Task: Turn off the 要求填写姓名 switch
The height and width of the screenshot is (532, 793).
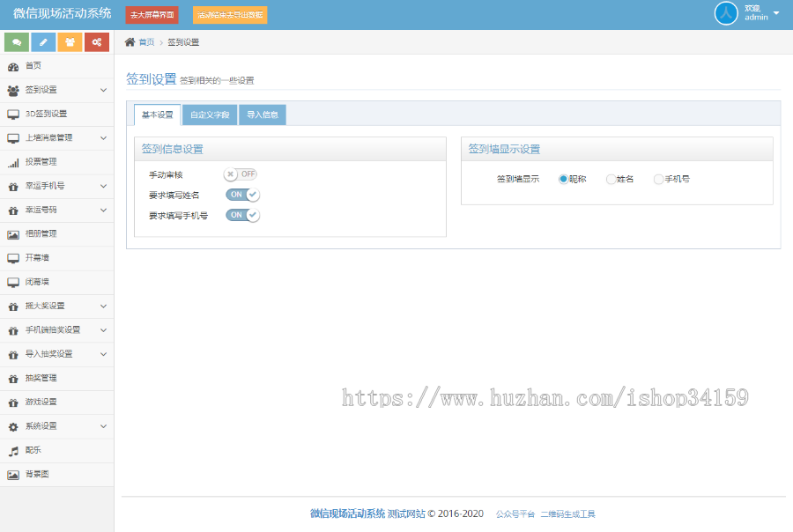Action: click(x=243, y=195)
